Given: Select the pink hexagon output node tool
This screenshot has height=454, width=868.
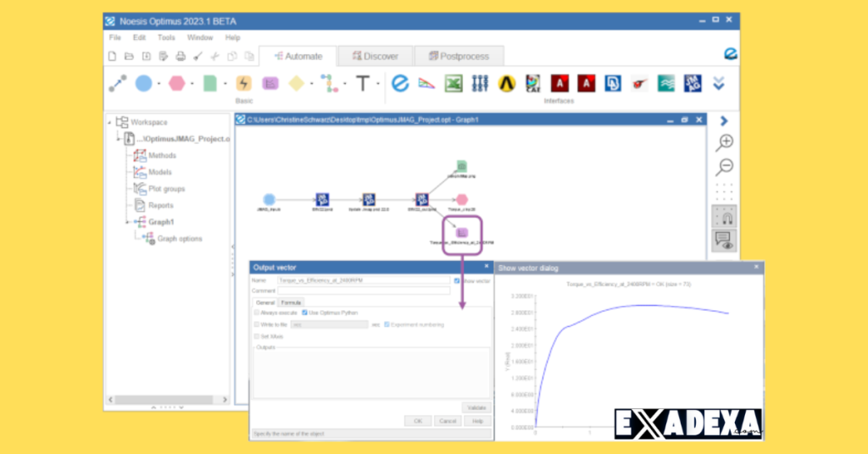Looking at the screenshot, I should pyautogui.click(x=176, y=83).
